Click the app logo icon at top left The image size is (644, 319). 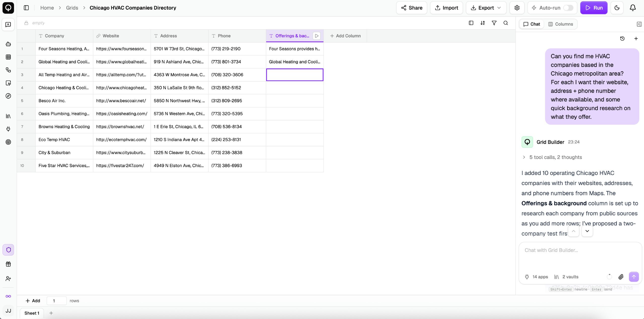[x=8, y=8]
